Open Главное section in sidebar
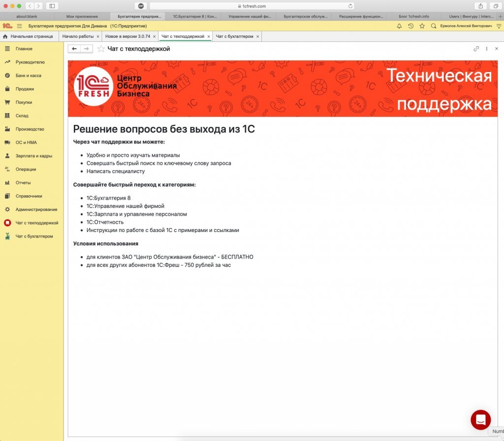The image size is (504, 441). tap(24, 49)
